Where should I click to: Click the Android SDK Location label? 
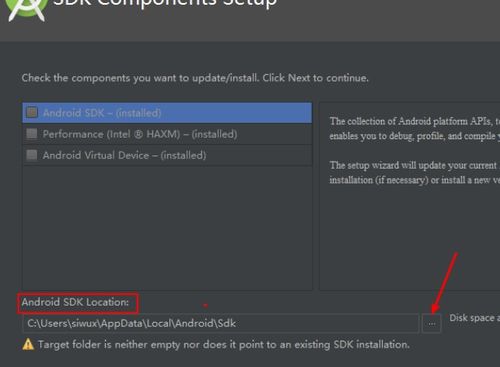pos(75,302)
